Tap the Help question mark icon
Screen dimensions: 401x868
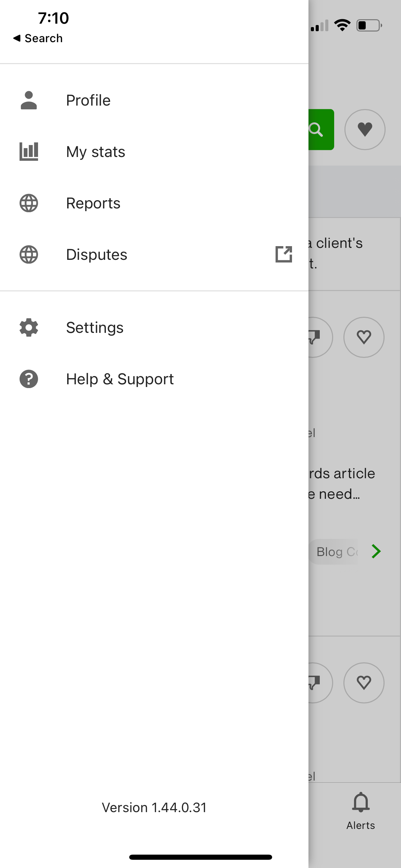pyautogui.click(x=29, y=379)
